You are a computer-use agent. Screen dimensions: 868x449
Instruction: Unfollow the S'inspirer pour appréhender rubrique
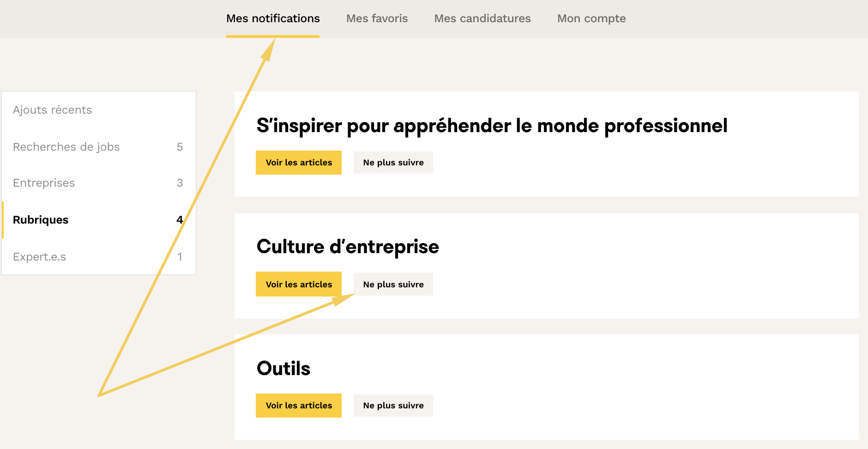click(393, 163)
